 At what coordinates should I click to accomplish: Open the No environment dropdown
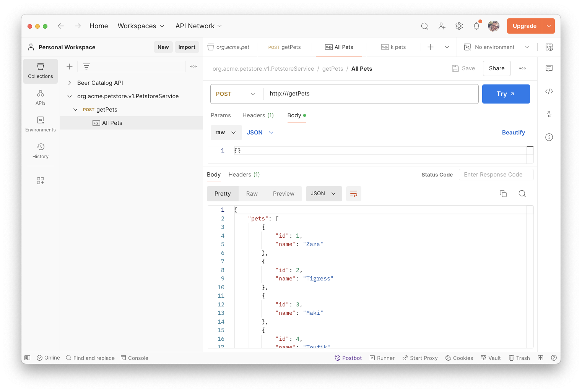497,47
